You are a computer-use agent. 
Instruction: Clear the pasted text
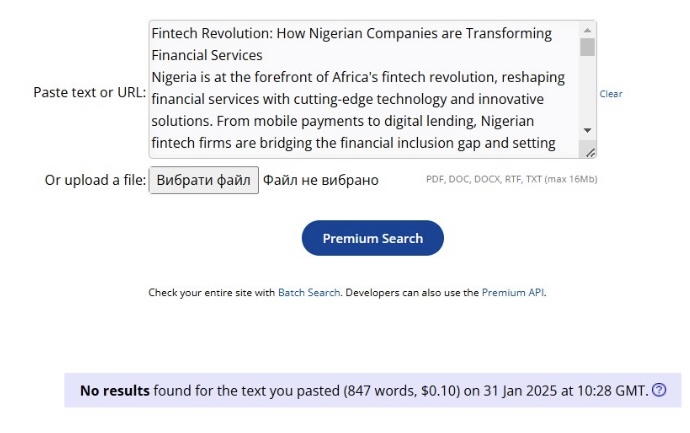[611, 94]
